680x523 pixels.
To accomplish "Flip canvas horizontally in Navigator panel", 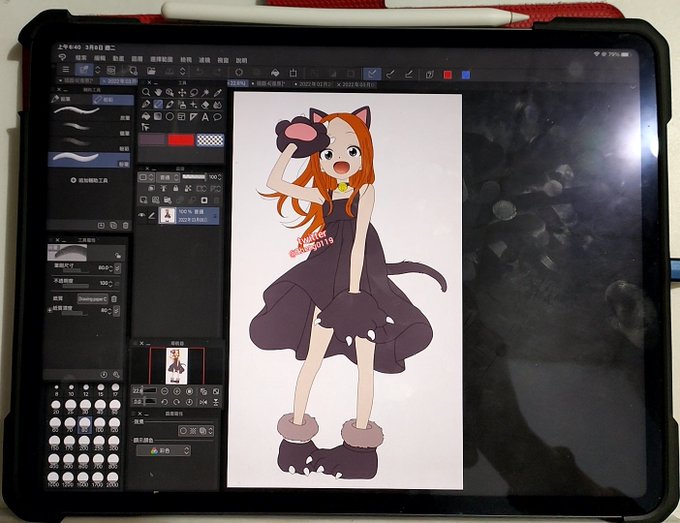I will pyautogui.click(x=203, y=402).
